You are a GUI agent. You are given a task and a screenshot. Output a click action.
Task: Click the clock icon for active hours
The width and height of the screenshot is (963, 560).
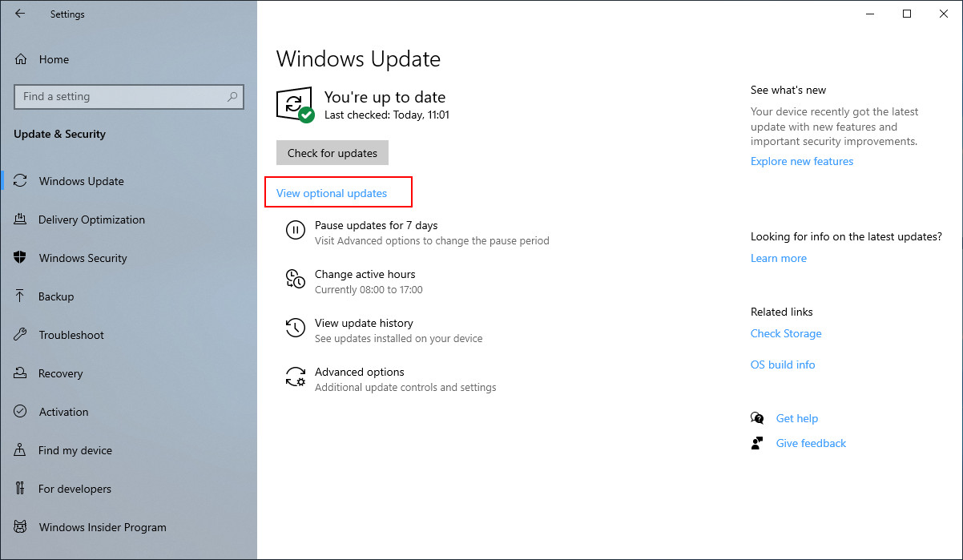point(296,279)
